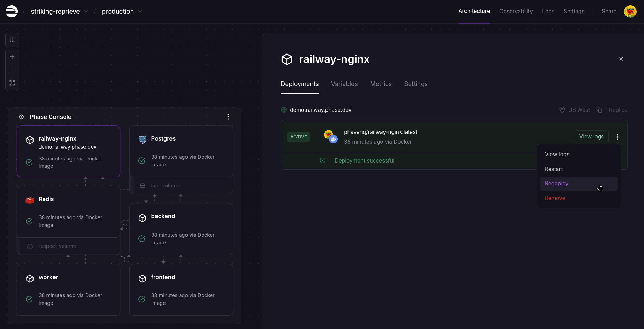Image resolution: width=644 pixels, height=329 pixels.
Task: Open the Phase Console three-dot menu
Action: pos(228,117)
